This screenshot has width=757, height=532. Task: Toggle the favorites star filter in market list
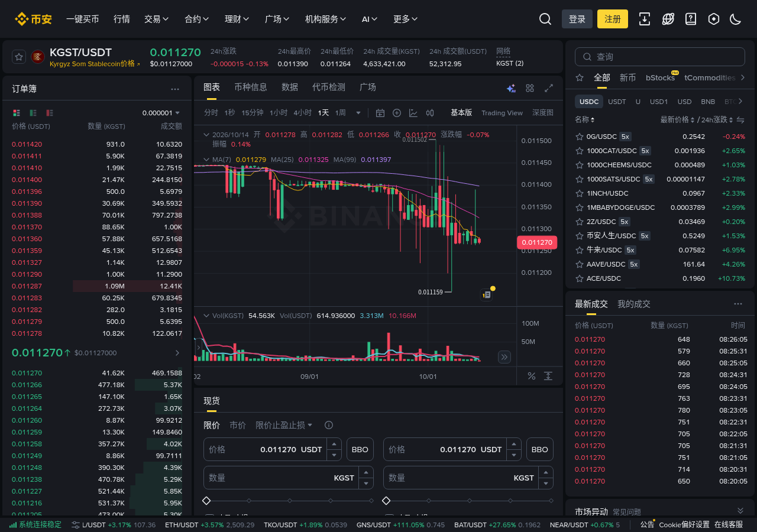(580, 77)
